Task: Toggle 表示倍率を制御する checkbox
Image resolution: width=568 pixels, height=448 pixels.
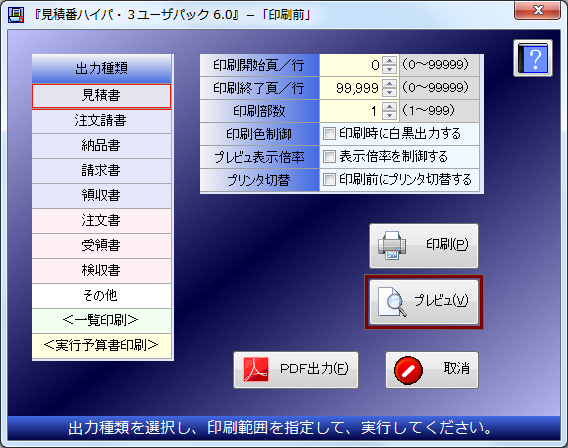Action: coord(329,156)
